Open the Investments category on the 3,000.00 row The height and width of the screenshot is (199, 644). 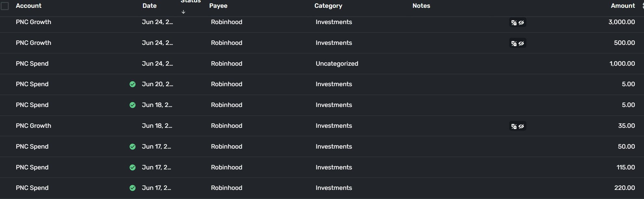[334, 22]
